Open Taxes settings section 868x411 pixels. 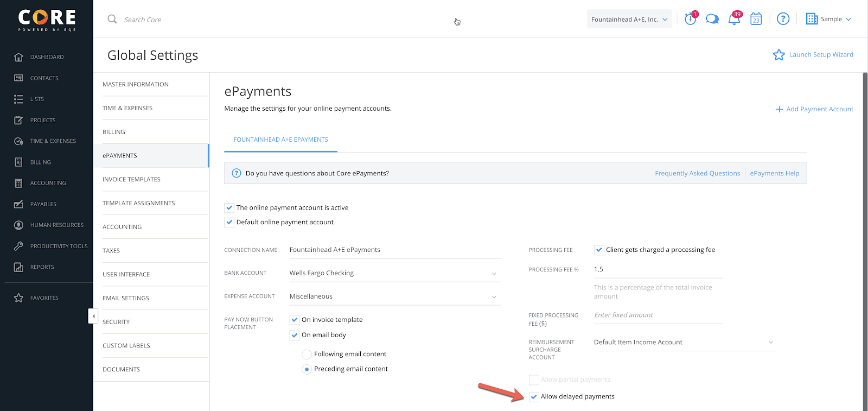pos(151,250)
